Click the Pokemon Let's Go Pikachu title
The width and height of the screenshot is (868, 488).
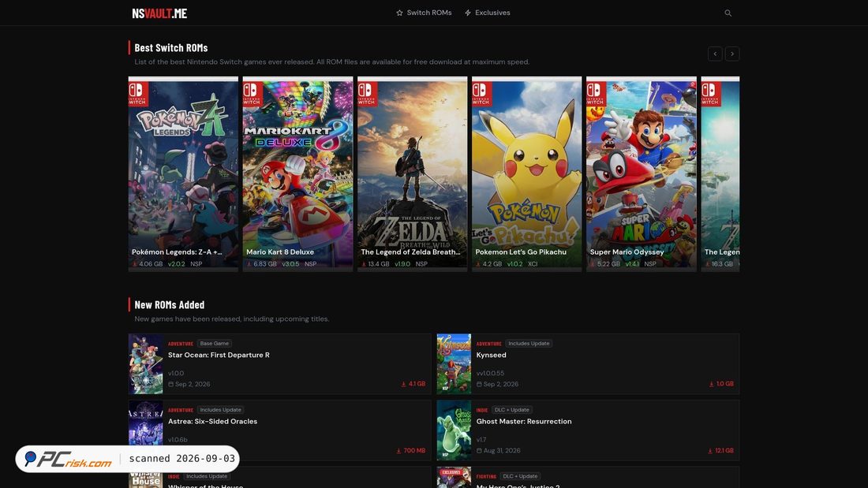(521, 251)
